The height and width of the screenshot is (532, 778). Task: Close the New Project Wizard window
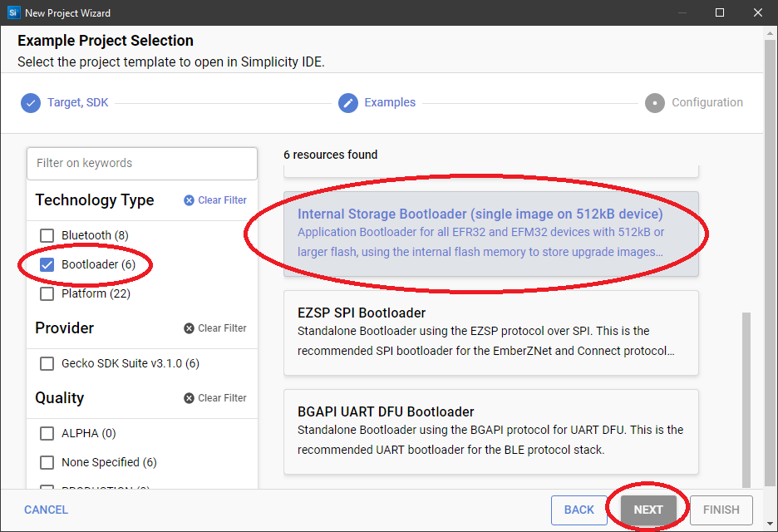pos(758,12)
